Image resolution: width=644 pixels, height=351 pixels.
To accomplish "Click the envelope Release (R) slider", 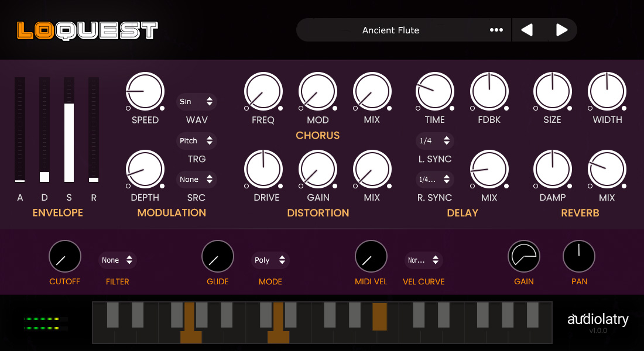I will (94, 130).
